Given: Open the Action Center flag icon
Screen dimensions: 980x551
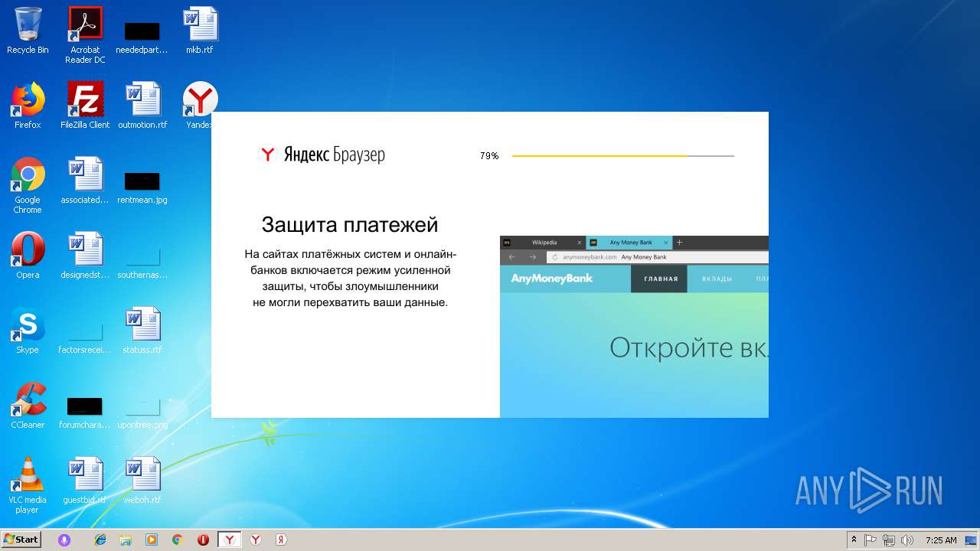Looking at the screenshot, I should pos(871,540).
